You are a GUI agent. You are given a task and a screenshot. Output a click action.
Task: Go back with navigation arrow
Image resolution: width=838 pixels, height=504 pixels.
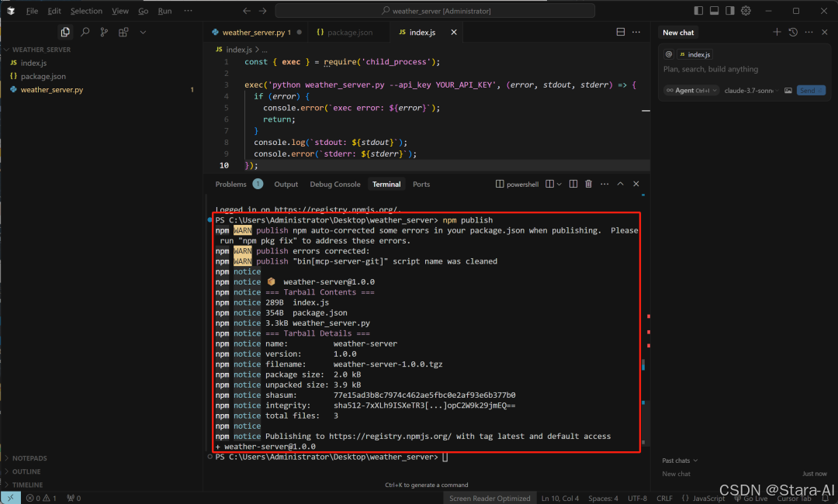click(x=247, y=11)
